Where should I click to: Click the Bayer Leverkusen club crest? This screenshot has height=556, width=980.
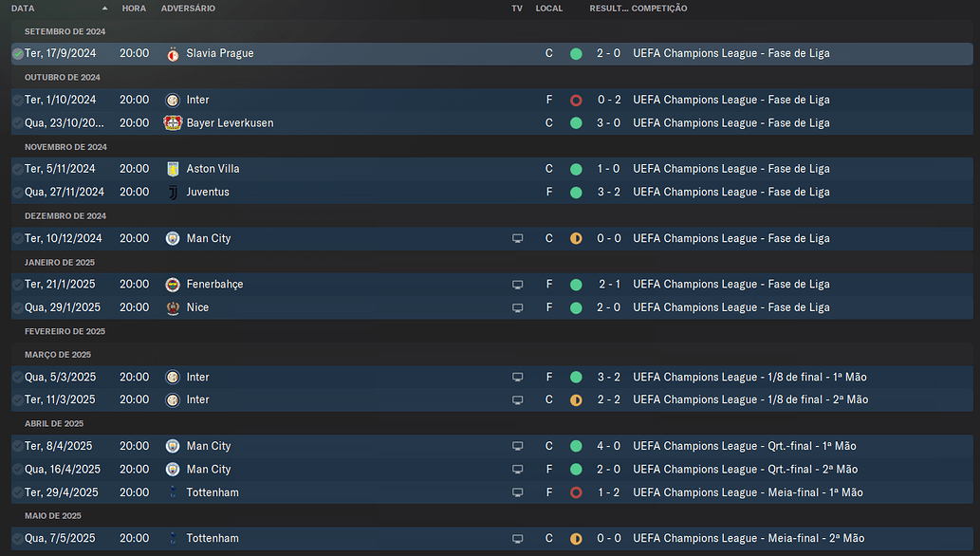pyautogui.click(x=172, y=123)
